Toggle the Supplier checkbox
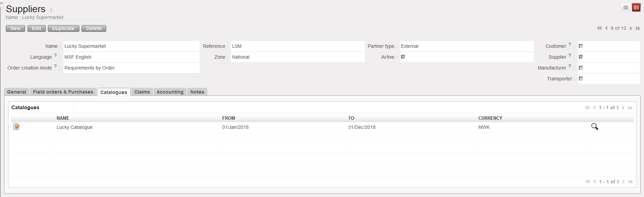This screenshot has width=644, height=197. click(x=581, y=57)
